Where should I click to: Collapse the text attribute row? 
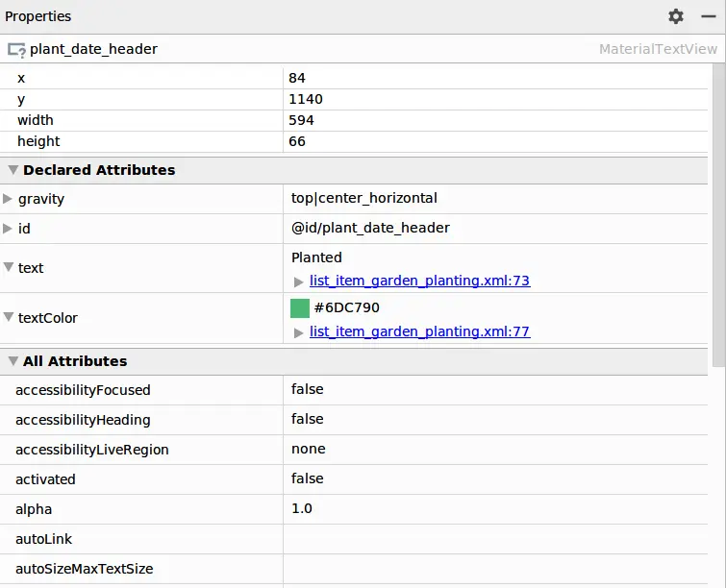tap(8, 267)
